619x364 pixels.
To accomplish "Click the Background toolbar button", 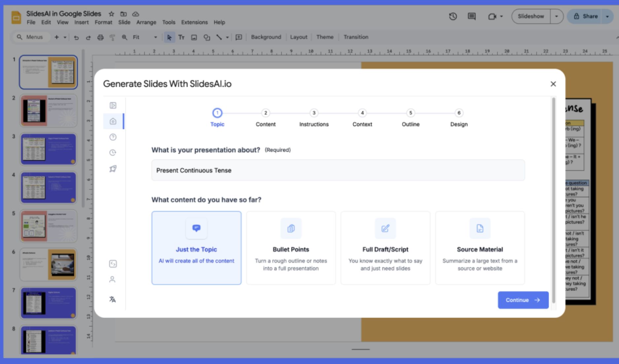I will click(266, 37).
